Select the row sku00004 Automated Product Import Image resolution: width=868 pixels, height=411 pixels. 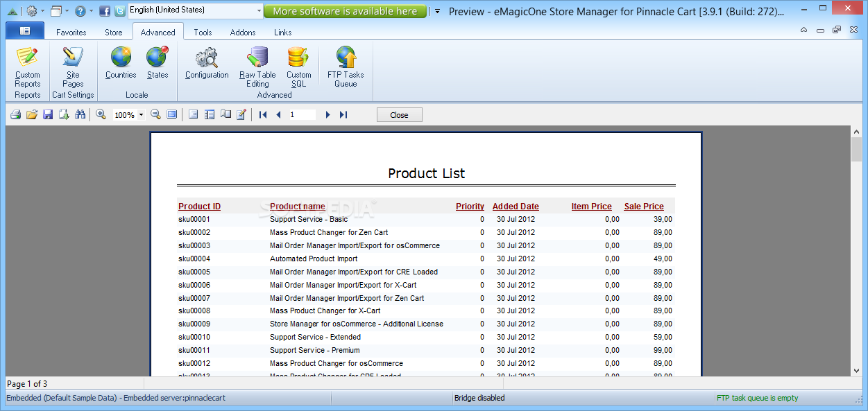click(425, 259)
